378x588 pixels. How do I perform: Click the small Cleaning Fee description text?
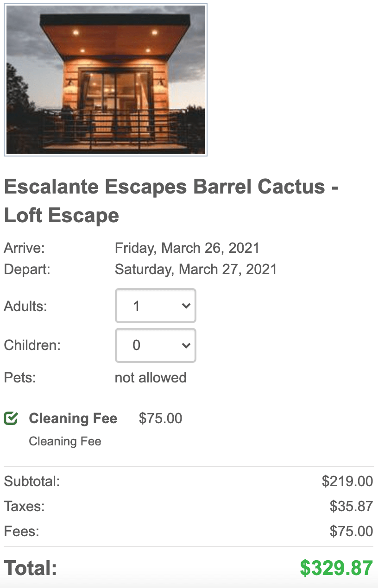[65, 441]
